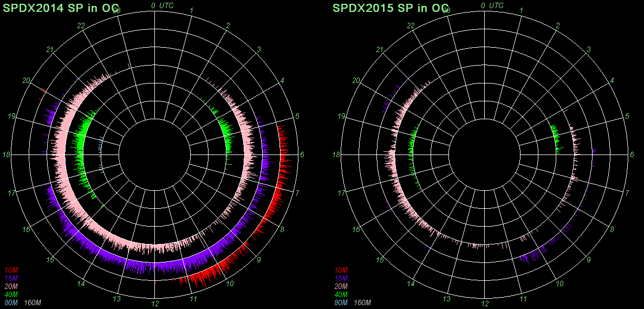The height and width of the screenshot is (309, 644).
Task: Select green 40M legend entry on SPDX2014 chart
Action: (x=11, y=294)
